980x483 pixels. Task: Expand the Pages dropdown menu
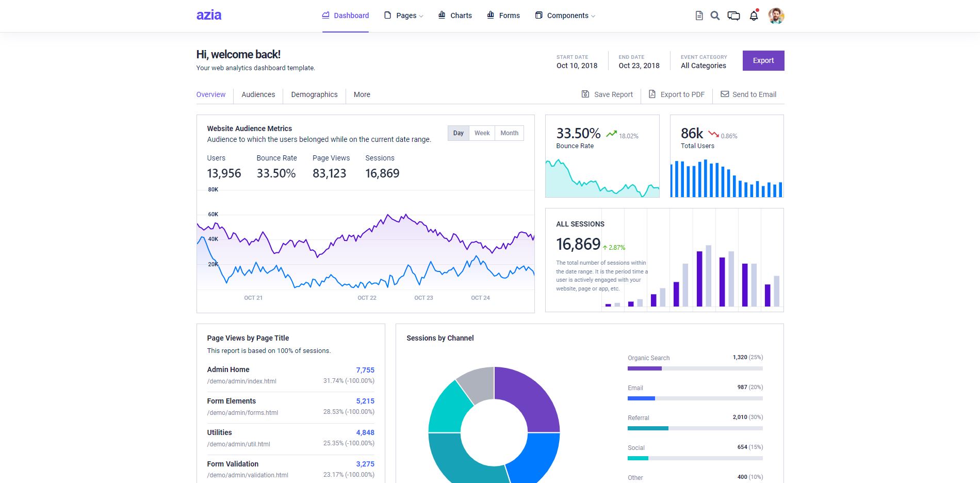[x=404, y=15]
